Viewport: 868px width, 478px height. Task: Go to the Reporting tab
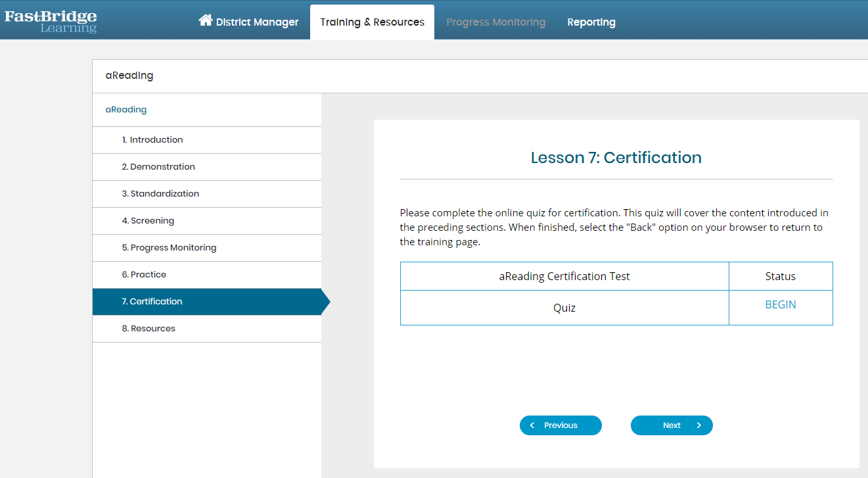(x=591, y=22)
